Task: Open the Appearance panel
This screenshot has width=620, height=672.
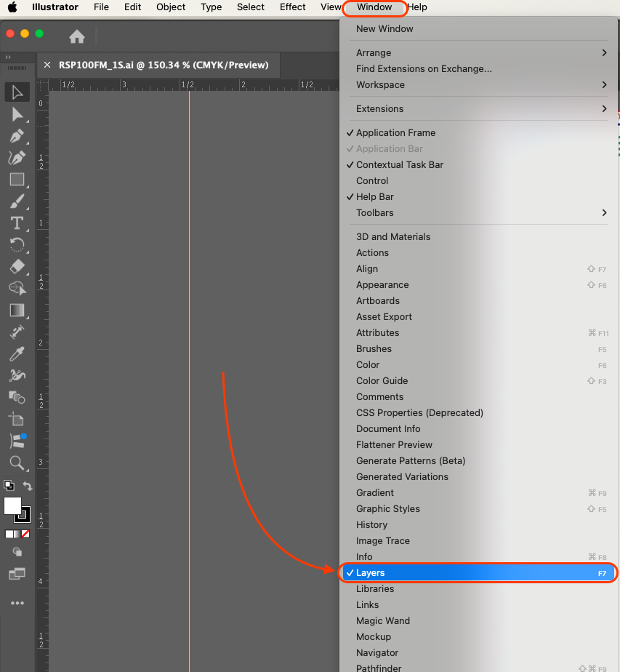Action: coord(479,285)
